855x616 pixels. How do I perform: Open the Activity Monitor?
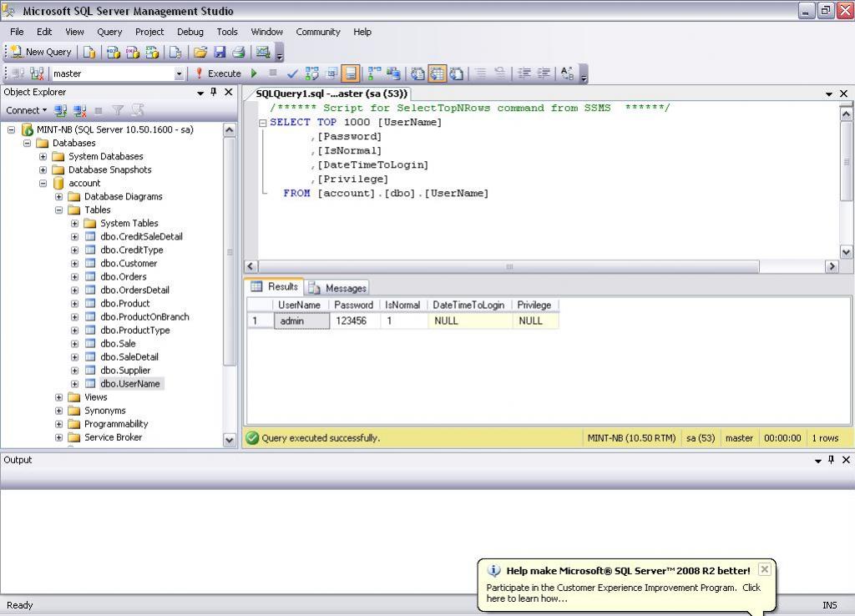263,52
